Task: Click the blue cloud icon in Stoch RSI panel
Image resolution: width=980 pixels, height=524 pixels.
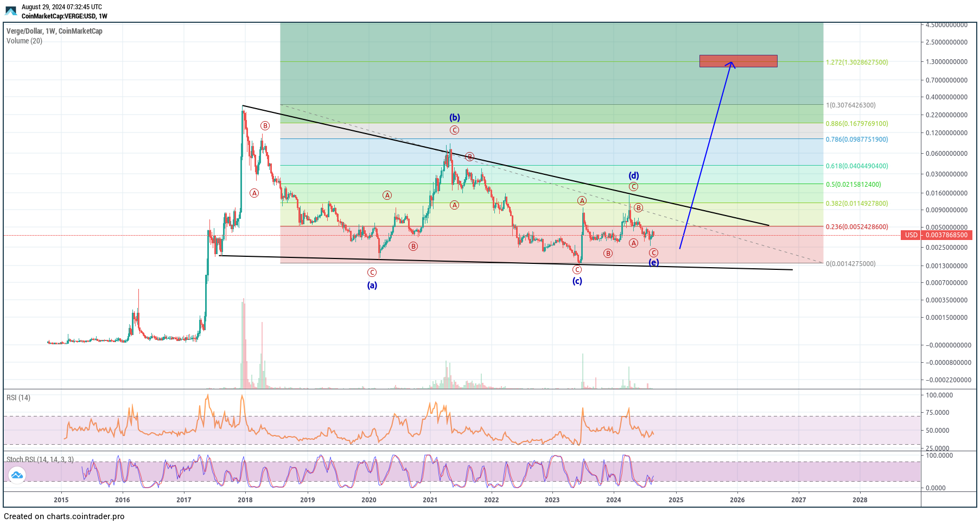Action: (x=17, y=475)
